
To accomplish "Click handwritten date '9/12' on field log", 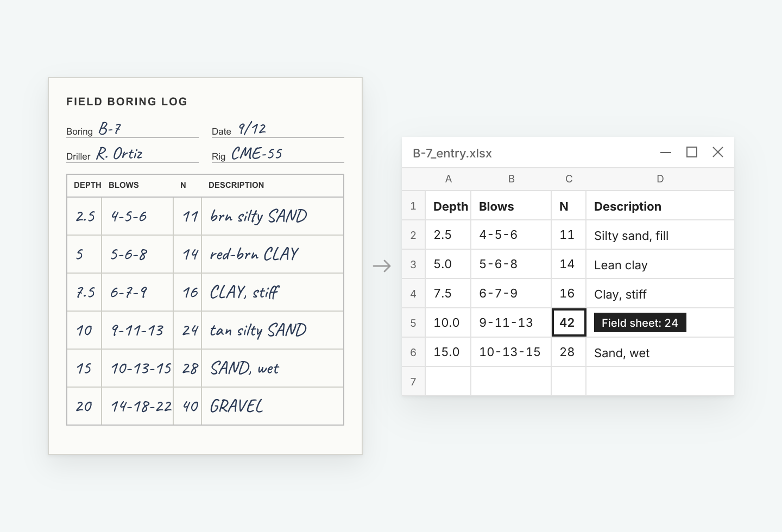I will click(253, 129).
